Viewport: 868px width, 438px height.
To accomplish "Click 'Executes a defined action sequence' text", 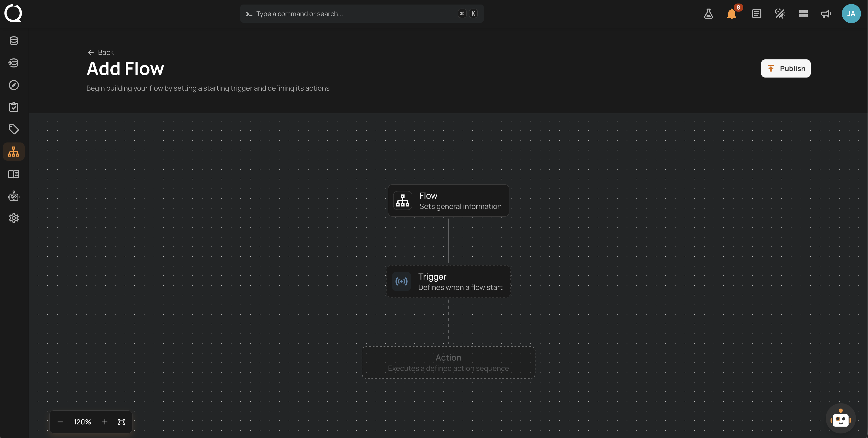I will [x=448, y=368].
